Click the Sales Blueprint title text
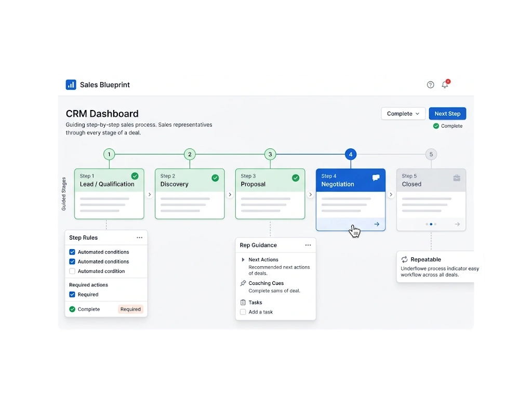This screenshot has width=532, height=397. click(105, 85)
